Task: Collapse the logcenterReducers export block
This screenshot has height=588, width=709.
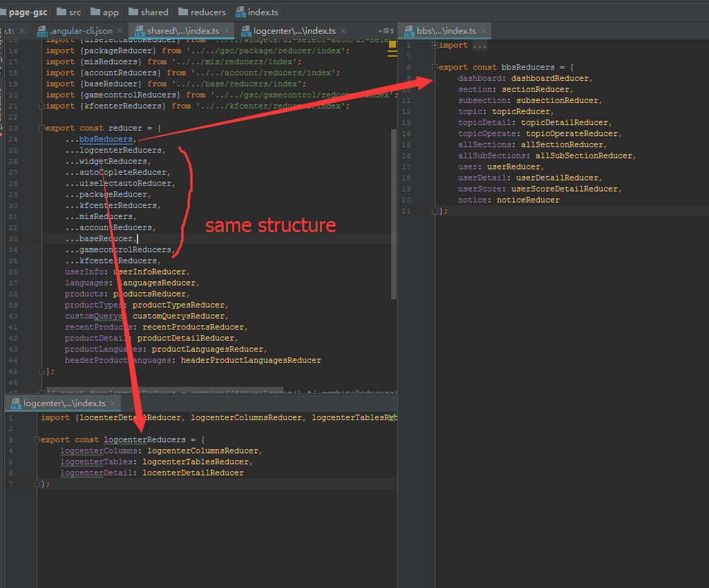Action: point(37,439)
